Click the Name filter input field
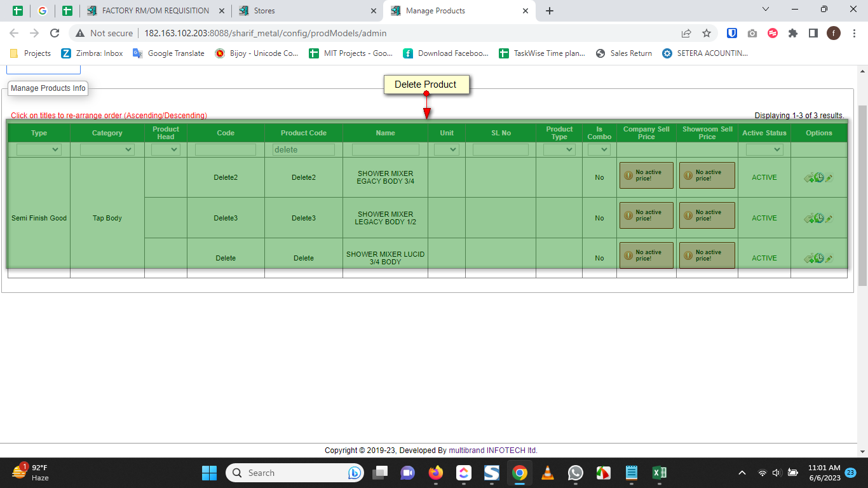This screenshot has height=488, width=868. (386, 150)
